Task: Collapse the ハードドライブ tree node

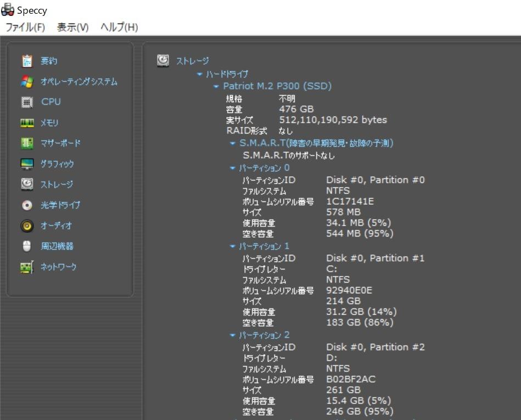Action: coord(200,74)
